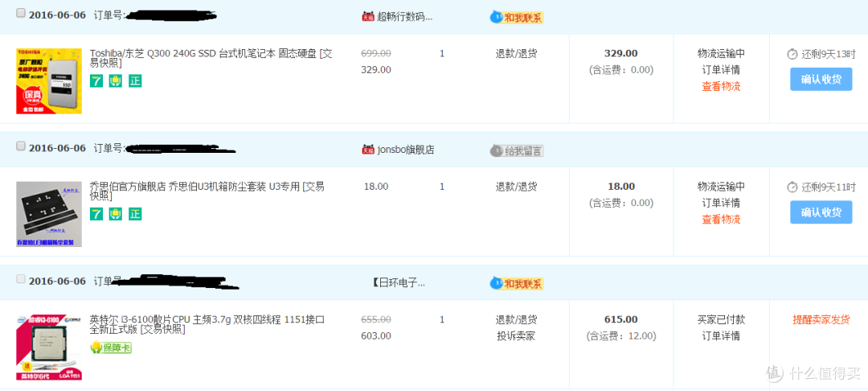Click the 正 genuine icon under the Toshiba SSD
The height and width of the screenshot is (391, 868).
[135, 81]
